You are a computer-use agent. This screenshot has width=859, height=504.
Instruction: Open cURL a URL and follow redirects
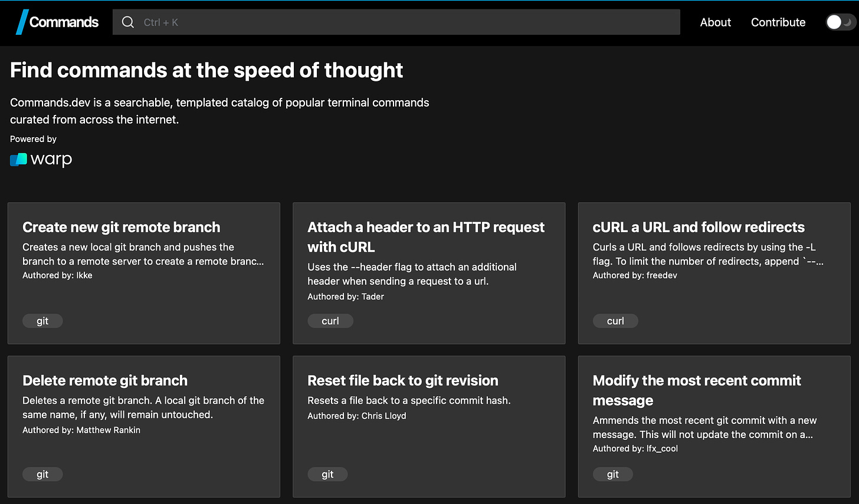698,228
